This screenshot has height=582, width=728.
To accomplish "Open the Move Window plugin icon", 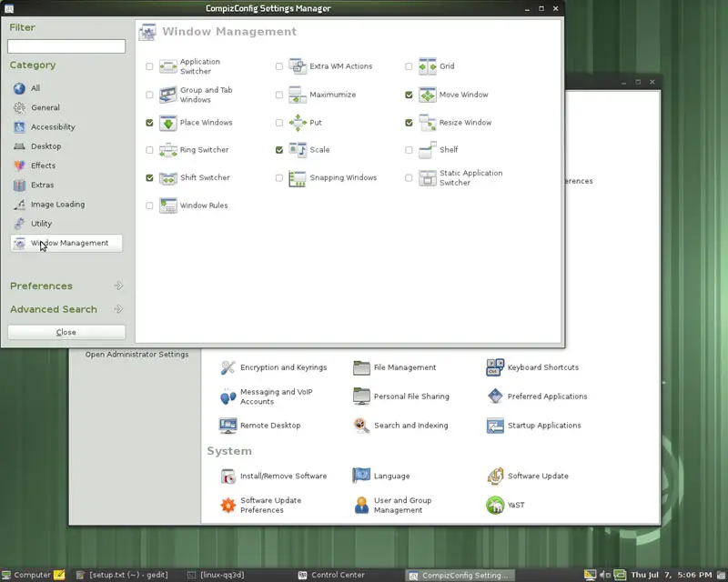I will tap(427, 95).
